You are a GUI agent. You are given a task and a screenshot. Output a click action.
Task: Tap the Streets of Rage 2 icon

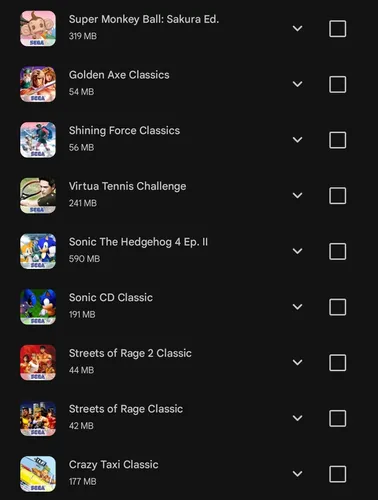click(38, 362)
